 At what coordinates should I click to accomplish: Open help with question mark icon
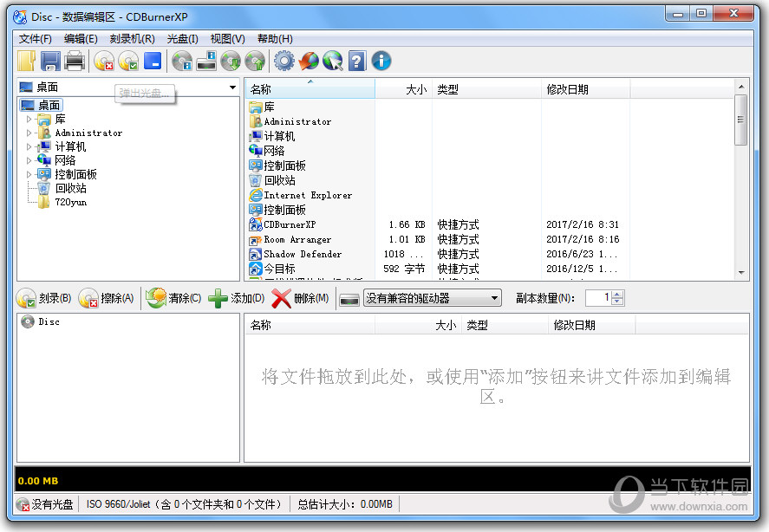[x=357, y=62]
